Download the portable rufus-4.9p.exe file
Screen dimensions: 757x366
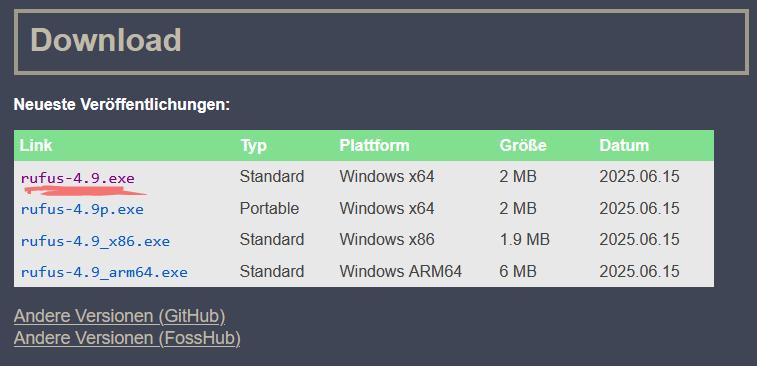click(82, 210)
